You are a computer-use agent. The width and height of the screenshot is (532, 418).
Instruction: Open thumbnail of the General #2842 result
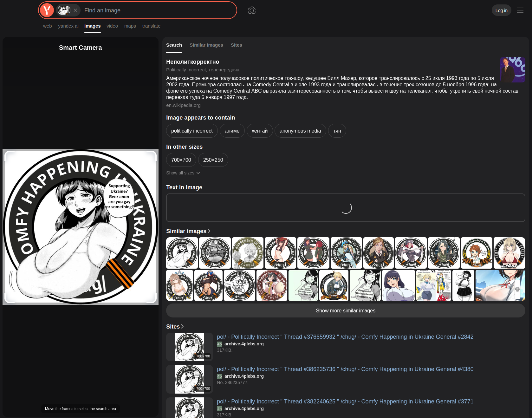pyautogui.click(x=190, y=347)
